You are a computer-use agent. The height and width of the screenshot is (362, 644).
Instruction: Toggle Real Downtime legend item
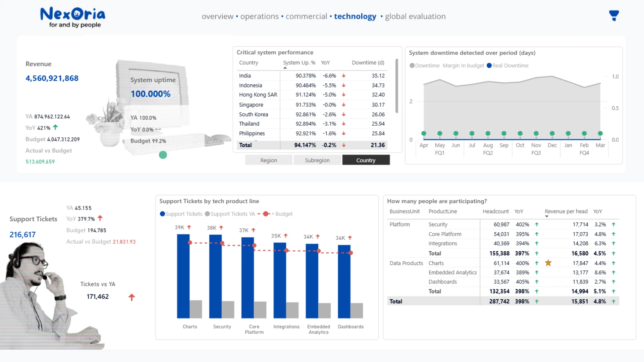(507, 66)
